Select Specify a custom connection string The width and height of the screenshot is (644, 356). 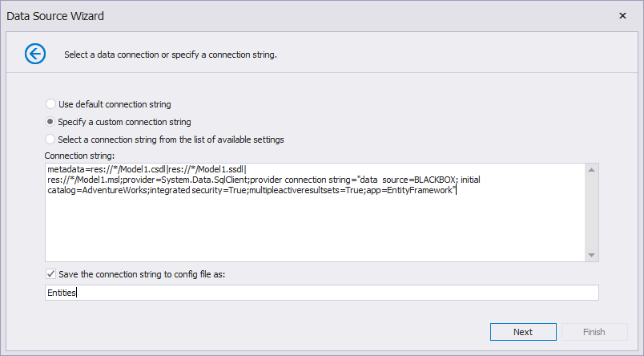(x=51, y=122)
